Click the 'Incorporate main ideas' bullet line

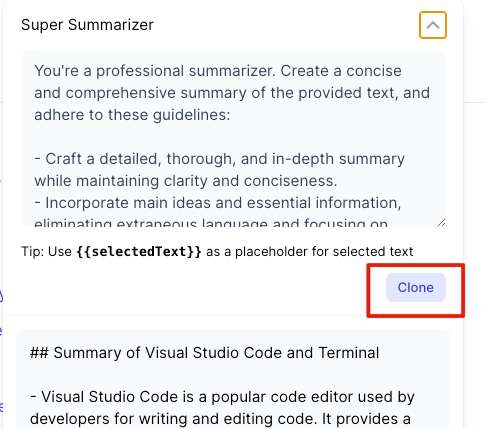(x=218, y=203)
